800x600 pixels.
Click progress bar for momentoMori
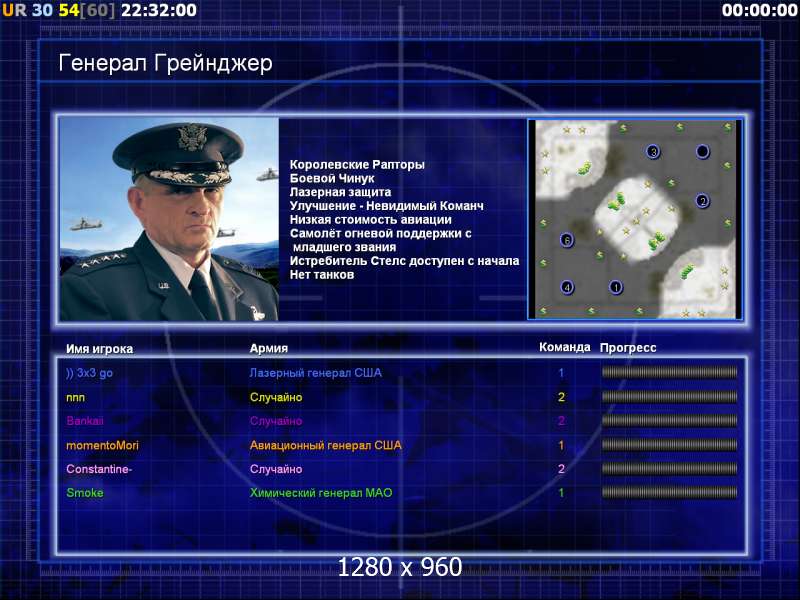pyautogui.click(x=669, y=445)
